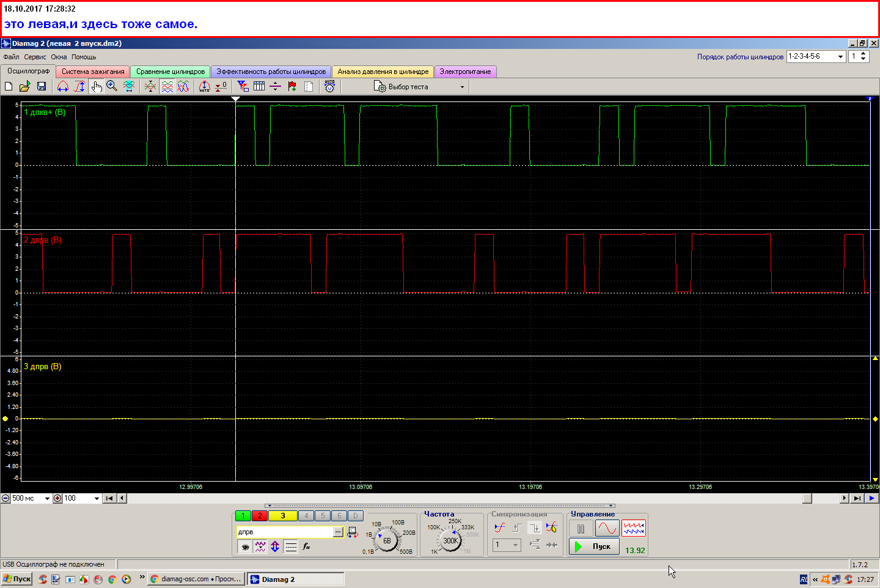This screenshot has width=880, height=588.
Task: Click the purple divide-line cursor icon
Action: pyautogui.click(x=276, y=87)
